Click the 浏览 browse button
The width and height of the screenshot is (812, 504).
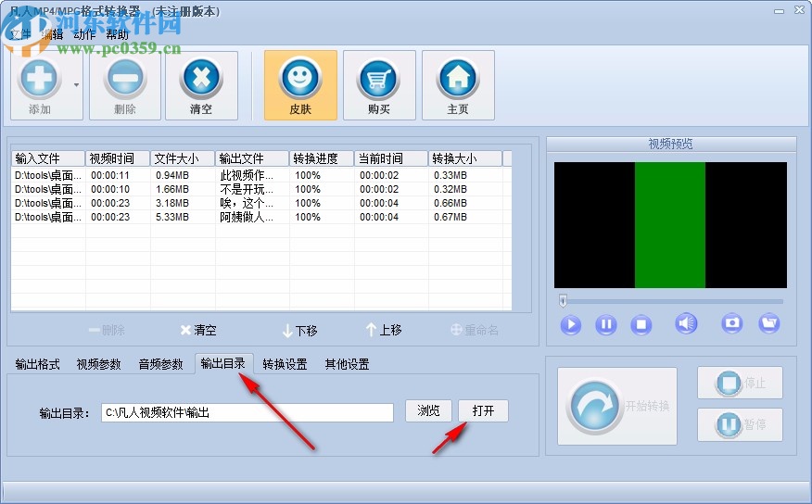point(429,410)
